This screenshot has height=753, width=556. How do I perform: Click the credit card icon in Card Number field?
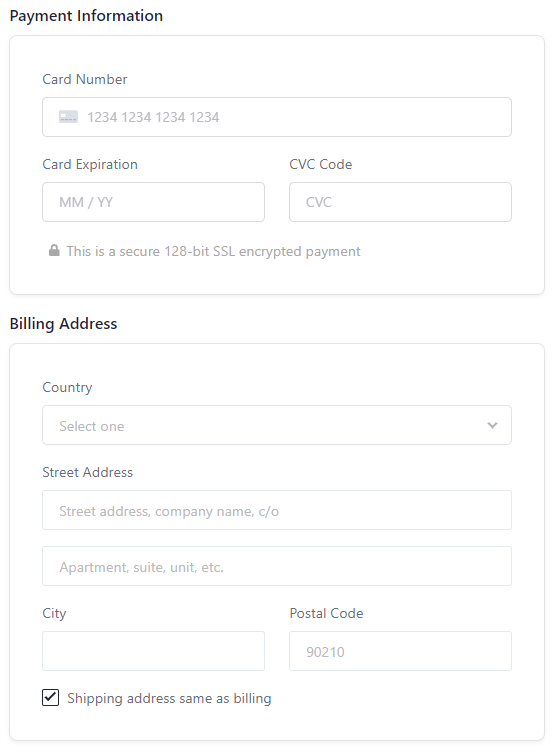pos(68,117)
